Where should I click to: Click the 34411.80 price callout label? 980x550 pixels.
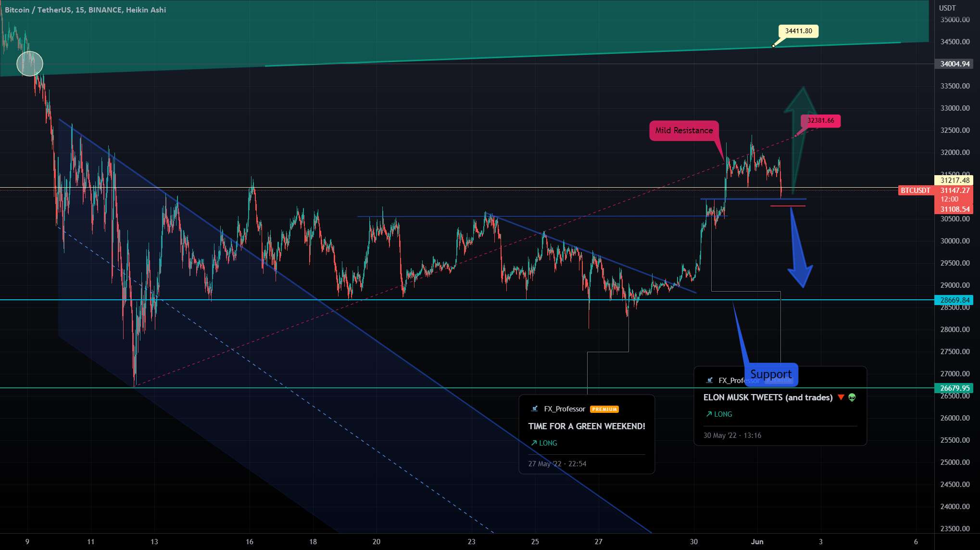tap(798, 31)
